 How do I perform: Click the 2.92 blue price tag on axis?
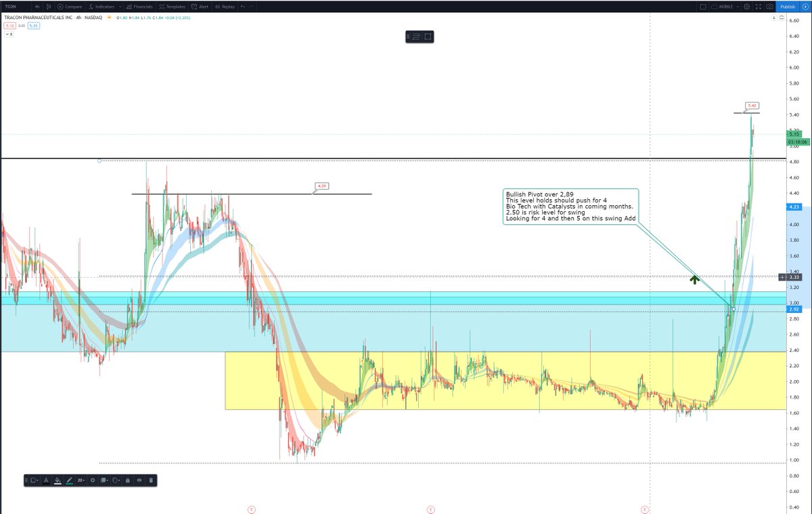794,309
